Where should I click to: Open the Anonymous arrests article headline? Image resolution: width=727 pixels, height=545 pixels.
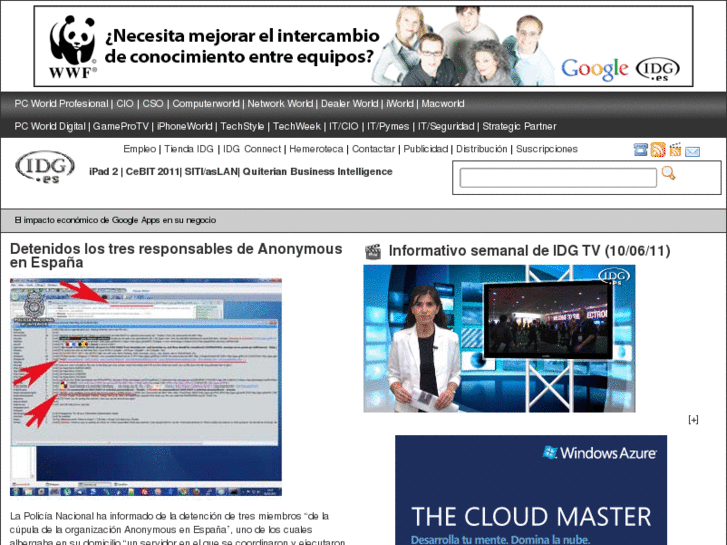176,256
